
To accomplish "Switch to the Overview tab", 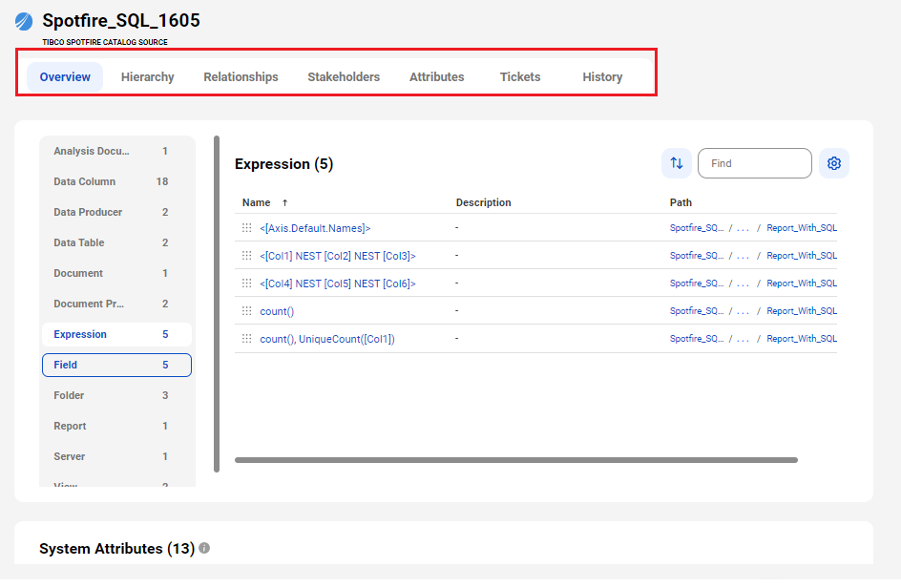I will (x=65, y=77).
